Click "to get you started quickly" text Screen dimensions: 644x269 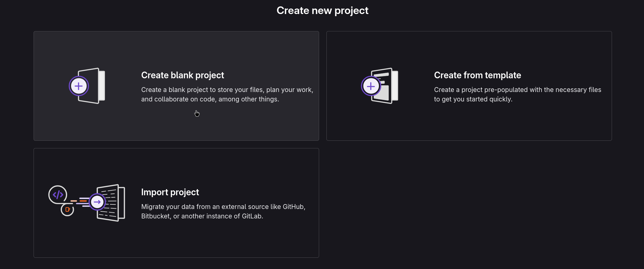(x=473, y=99)
